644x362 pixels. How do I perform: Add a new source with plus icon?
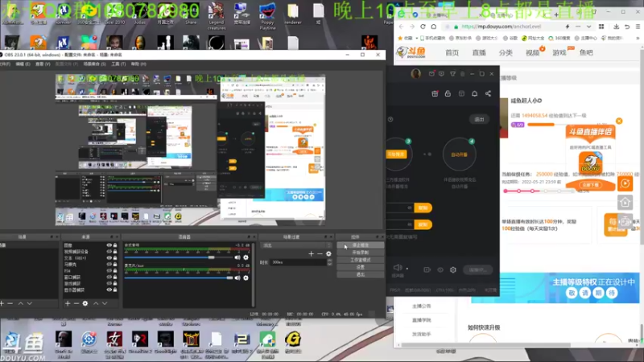click(68, 303)
